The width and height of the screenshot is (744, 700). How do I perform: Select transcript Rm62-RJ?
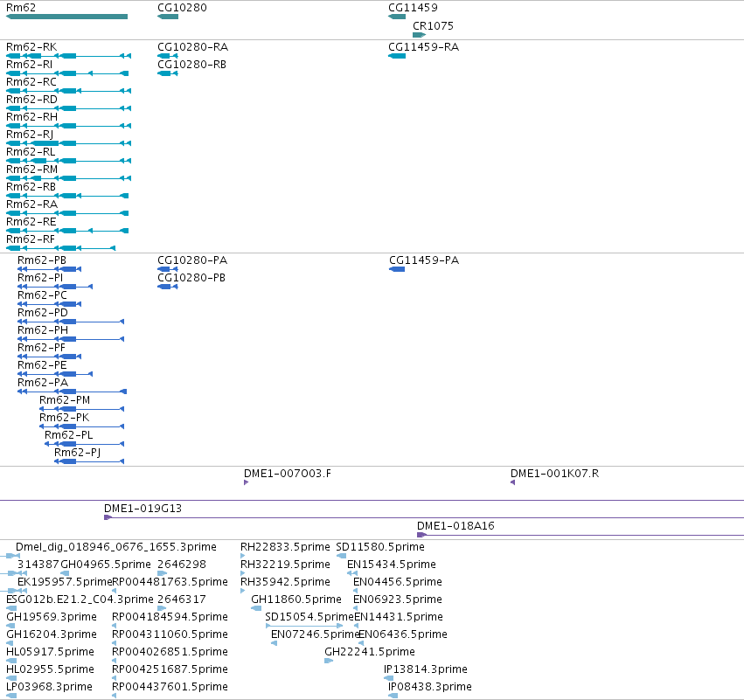coord(68,143)
